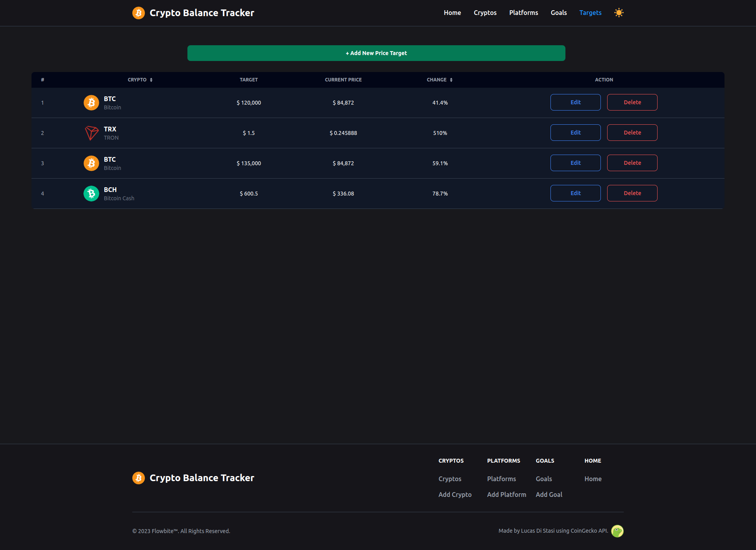The image size is (756, 550).
Task: Click the CoinGecko gecko icon in the footer
Action: (617, 531)
